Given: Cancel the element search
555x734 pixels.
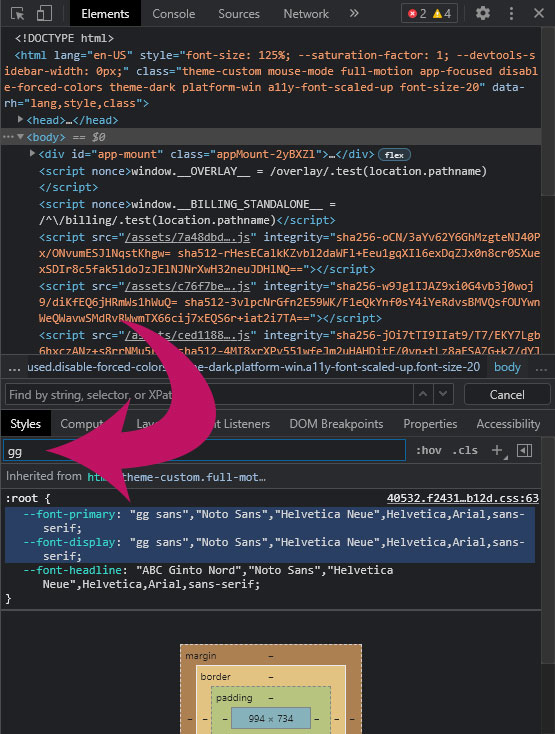Looking at the screenshot, I should (x=507, y=395).
